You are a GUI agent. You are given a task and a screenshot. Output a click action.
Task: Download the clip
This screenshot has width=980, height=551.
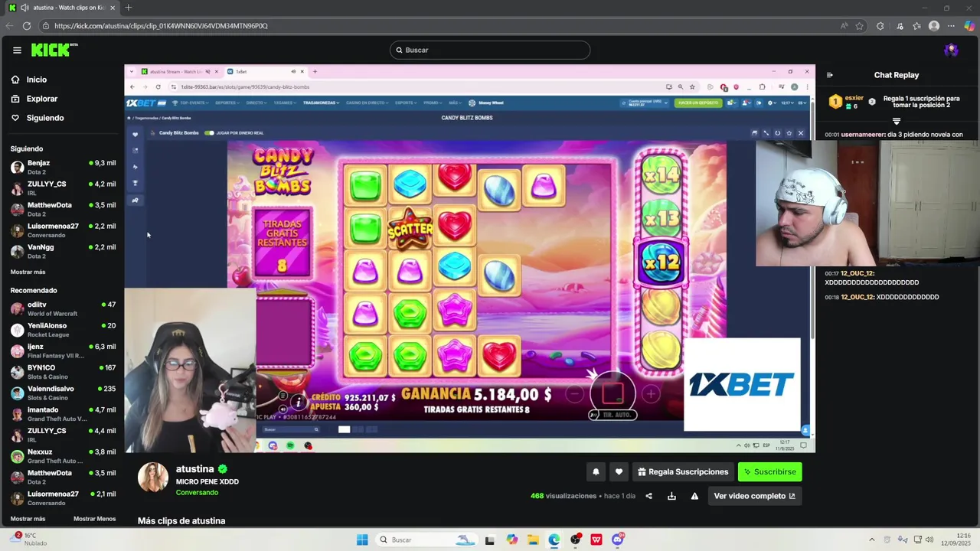pos(671,496)
